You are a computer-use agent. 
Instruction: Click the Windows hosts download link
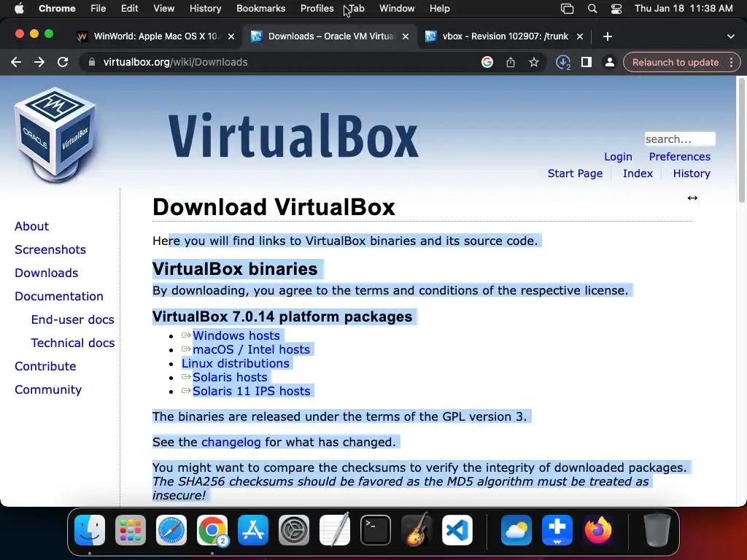(x=236, y=335)
